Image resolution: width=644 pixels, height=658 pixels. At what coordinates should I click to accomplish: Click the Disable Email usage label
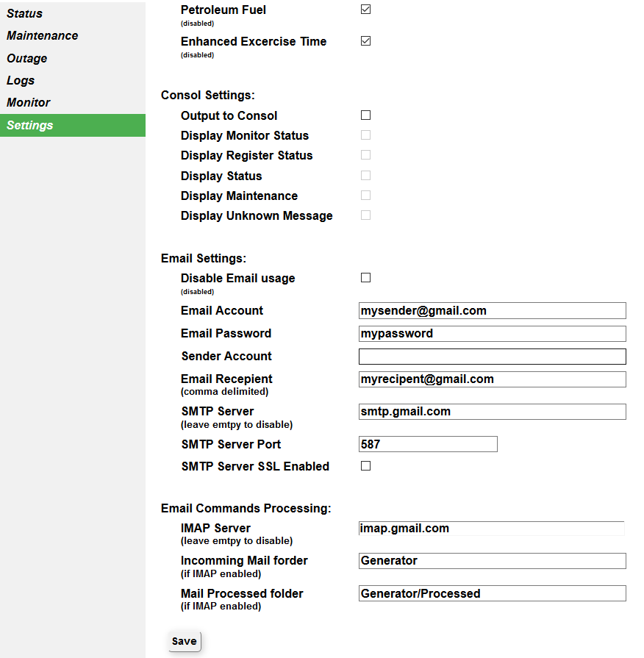coord(237,278)
